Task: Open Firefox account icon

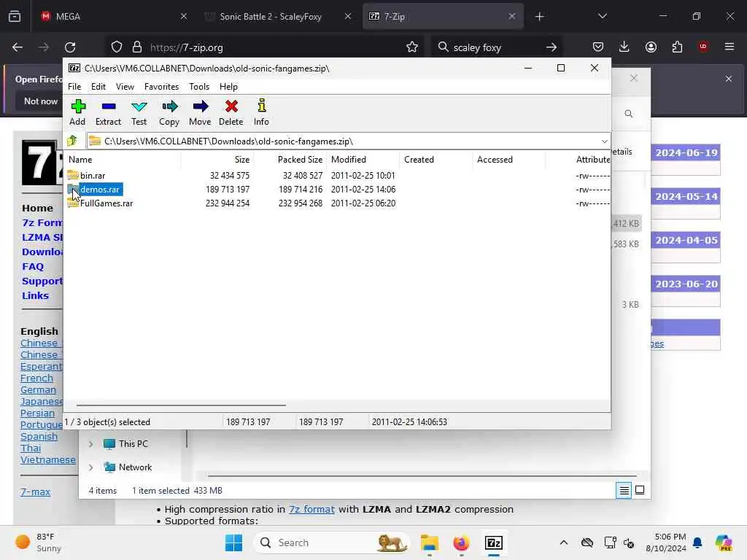Action: point(651,47)
